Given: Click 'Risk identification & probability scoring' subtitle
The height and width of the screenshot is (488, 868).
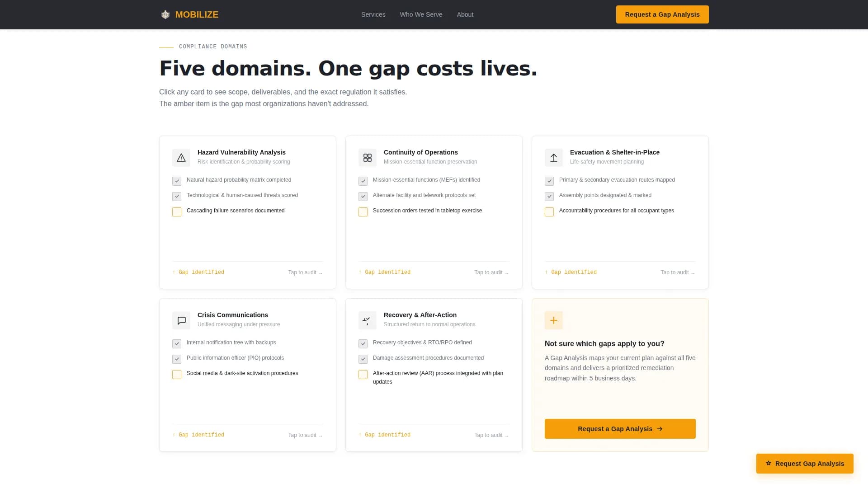Looking at the screenshot, I should pyautogui.click(x=244, y=162).
